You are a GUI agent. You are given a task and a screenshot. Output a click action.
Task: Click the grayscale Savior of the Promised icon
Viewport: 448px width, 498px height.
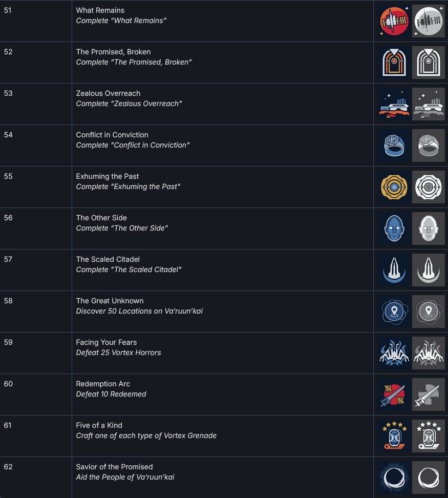[429, 478]
